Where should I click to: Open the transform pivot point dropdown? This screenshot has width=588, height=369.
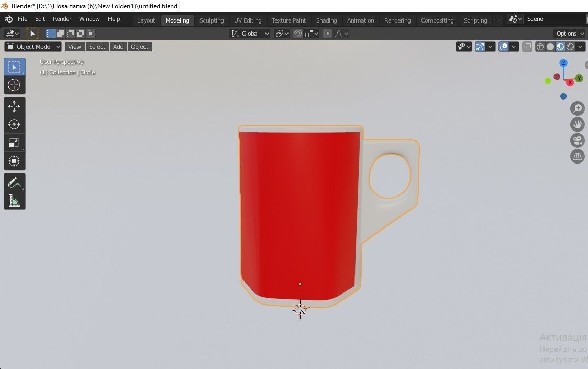282,34
